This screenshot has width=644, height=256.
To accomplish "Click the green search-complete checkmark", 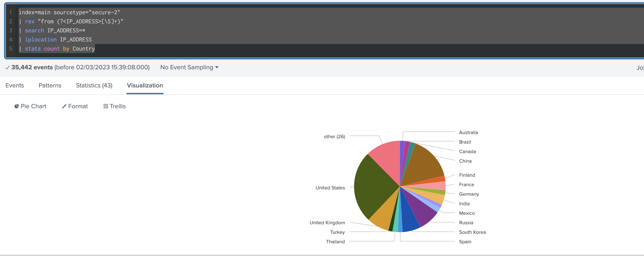I will tap(7, 67).
